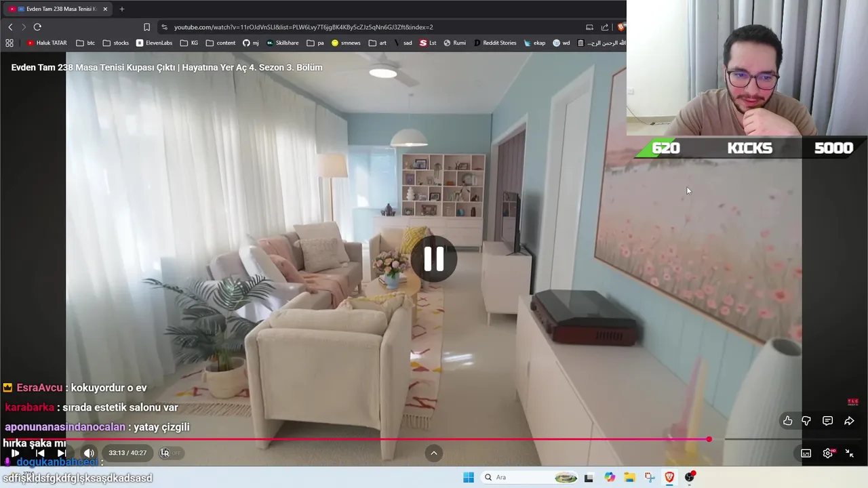Viewport: 868px width, 488px height.
Task: Click the unplayed part of the progress bar
Action: coord(787,439)
